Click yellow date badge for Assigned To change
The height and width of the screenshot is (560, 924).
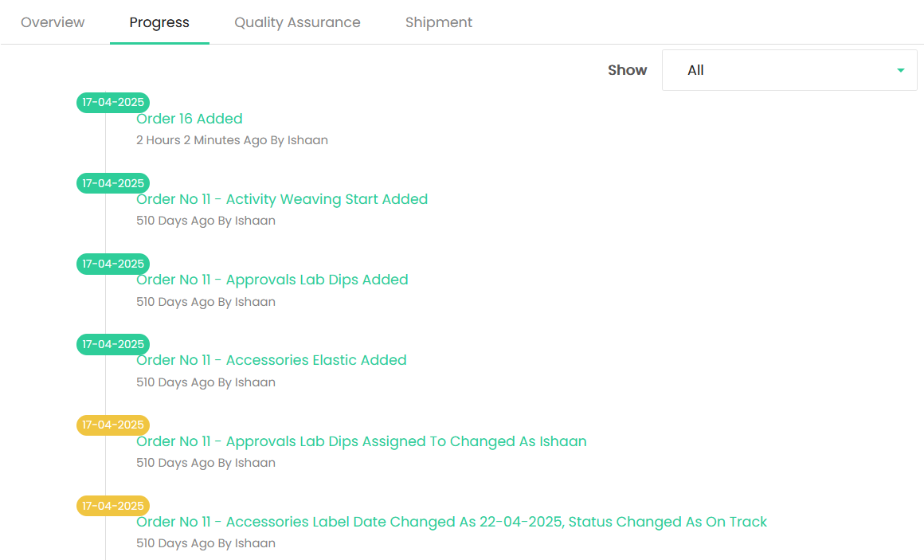tap(113, 425)
